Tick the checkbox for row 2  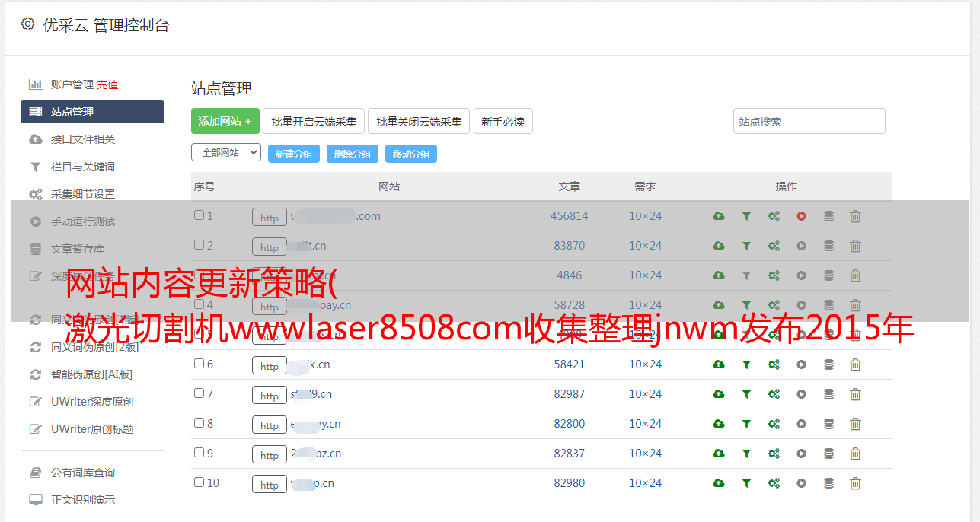199,245
